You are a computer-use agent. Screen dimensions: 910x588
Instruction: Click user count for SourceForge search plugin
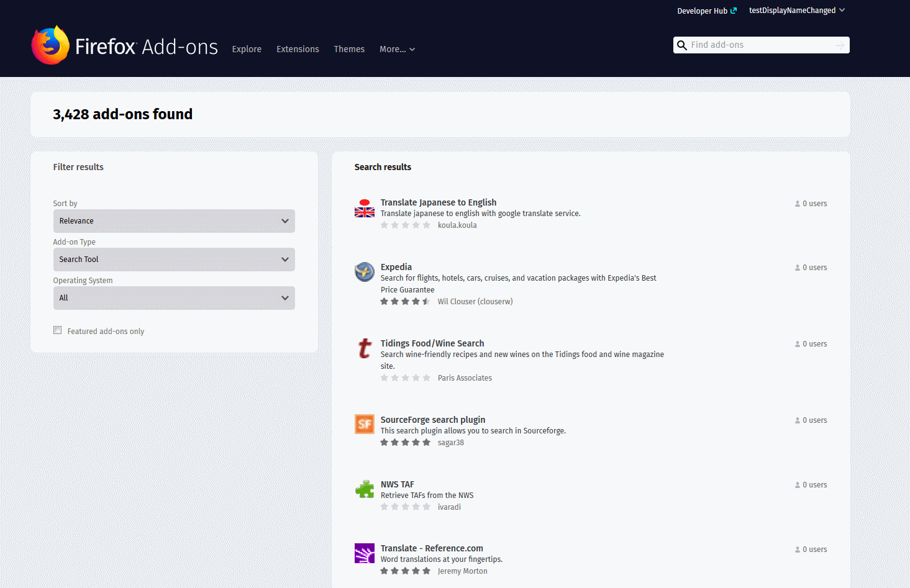[811, 420]
